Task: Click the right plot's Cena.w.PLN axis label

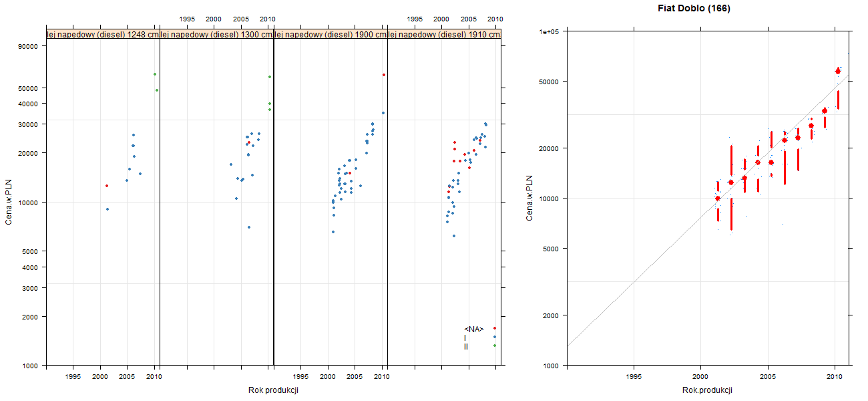Action: pyautogui.click(x=529, y=198)
